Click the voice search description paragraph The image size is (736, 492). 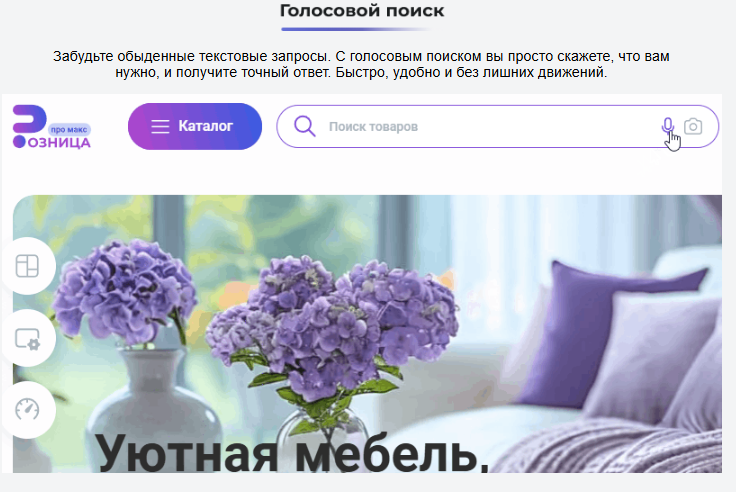click(361, 64)
